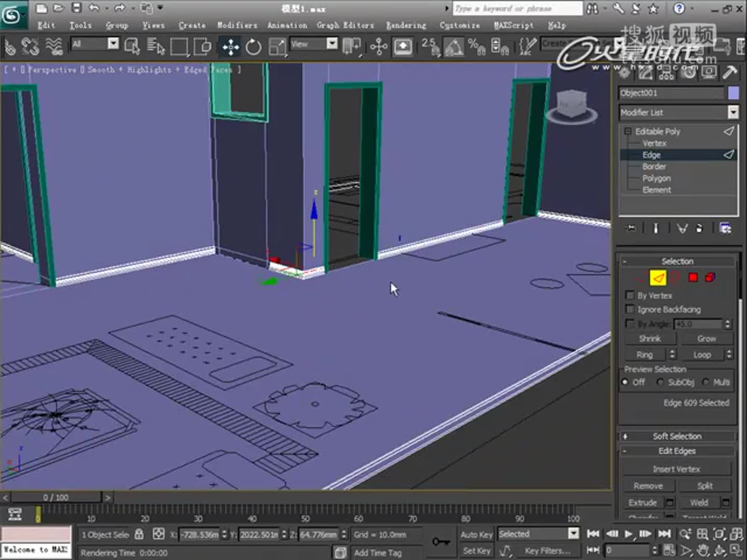Viewport: 747px width, 560px height.
Task: Collapse the Selection rollout
Action: coord(625,261)
